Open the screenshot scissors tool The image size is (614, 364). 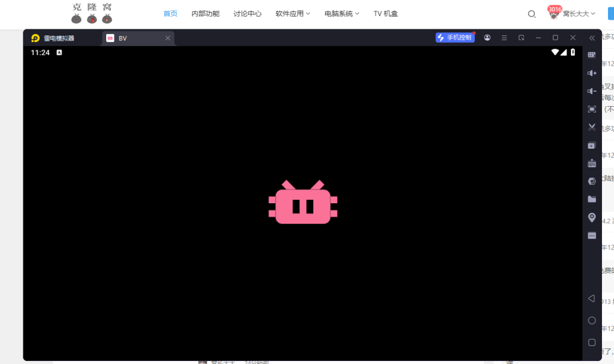[592, 127]
